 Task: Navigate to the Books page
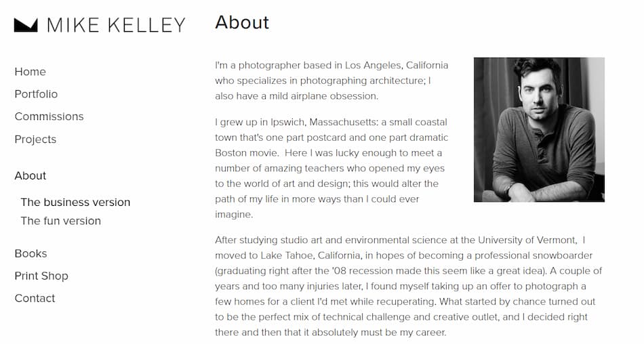click(x=31, y=253)
